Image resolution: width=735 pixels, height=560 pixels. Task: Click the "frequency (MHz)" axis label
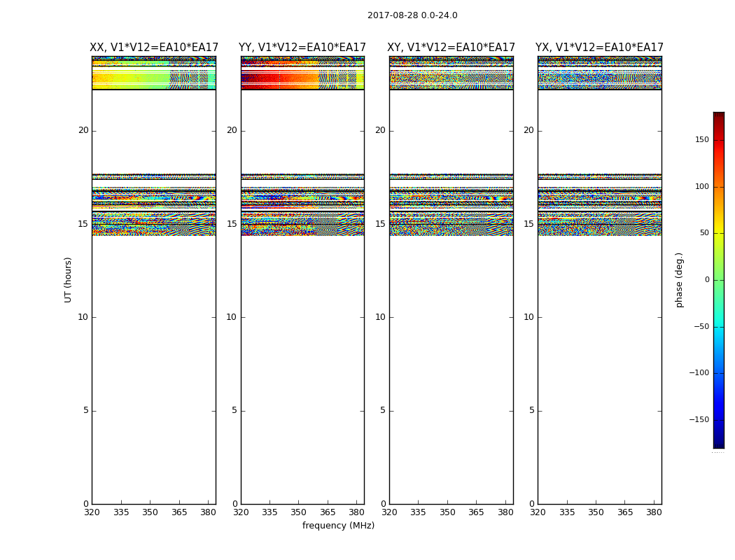click(x=338, y=526)
